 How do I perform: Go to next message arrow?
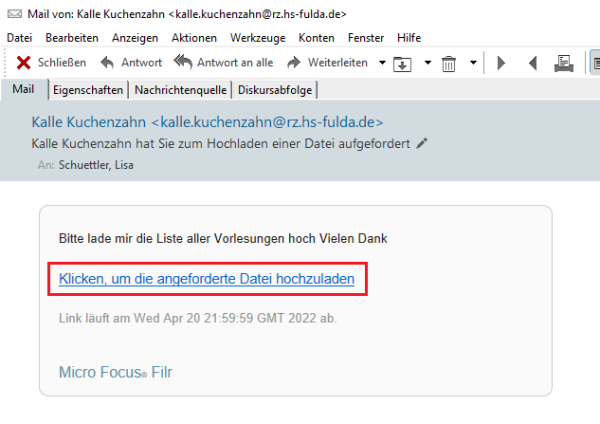502,63
